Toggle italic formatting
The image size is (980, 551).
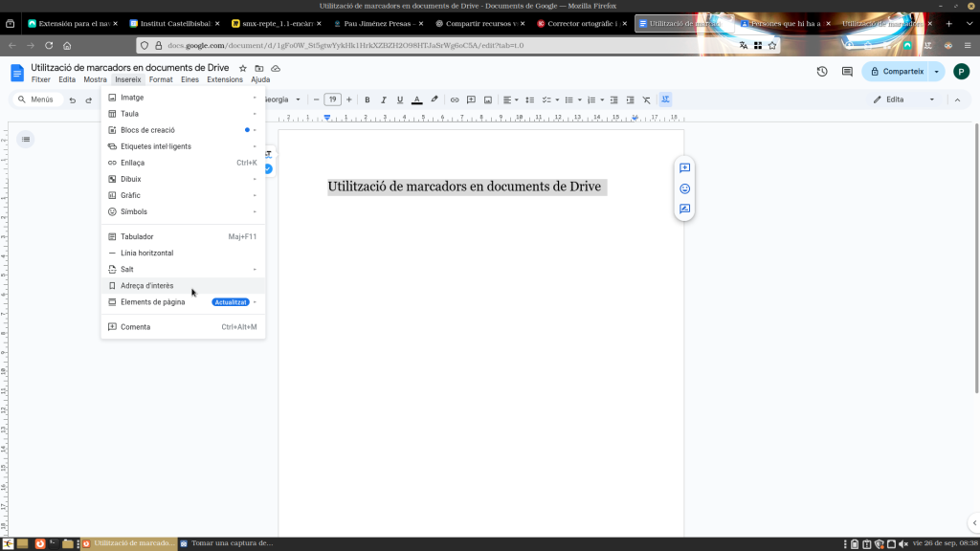point(383,99)
